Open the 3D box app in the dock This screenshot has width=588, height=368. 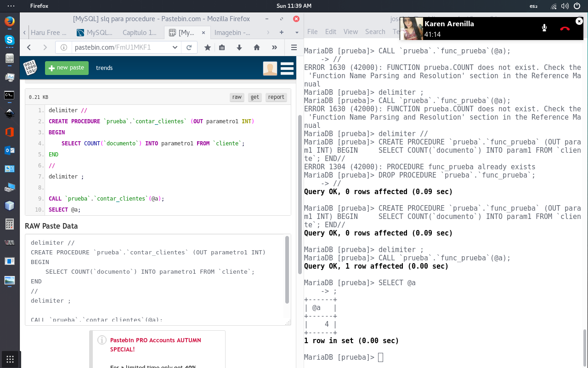pos(9,206)
